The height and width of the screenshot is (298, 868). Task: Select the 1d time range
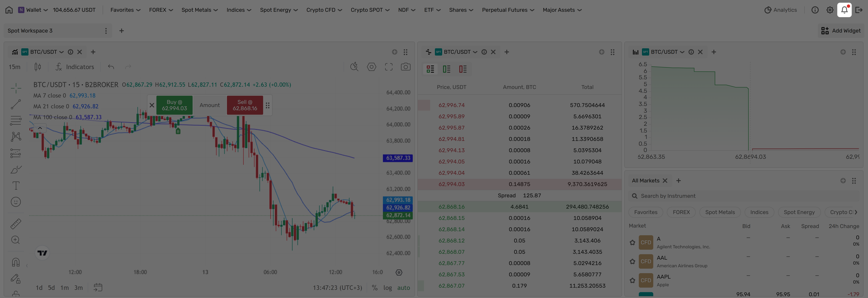[39, 288]
